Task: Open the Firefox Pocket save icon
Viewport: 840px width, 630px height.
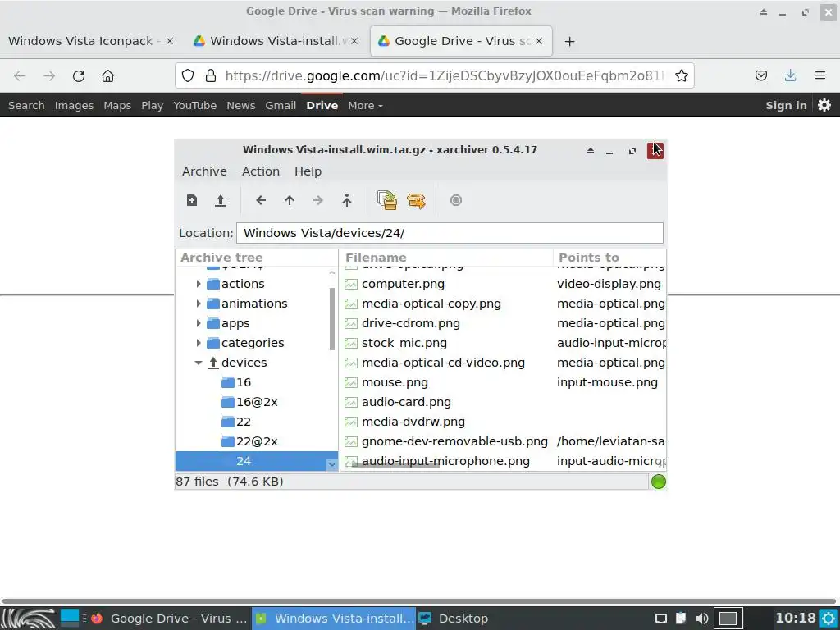Action: click(761, 76)
